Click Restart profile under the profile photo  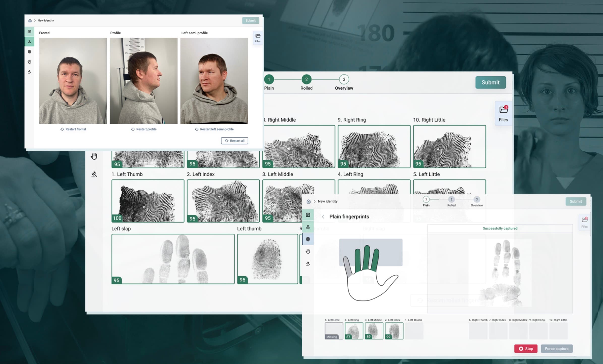tap(144, 129)
